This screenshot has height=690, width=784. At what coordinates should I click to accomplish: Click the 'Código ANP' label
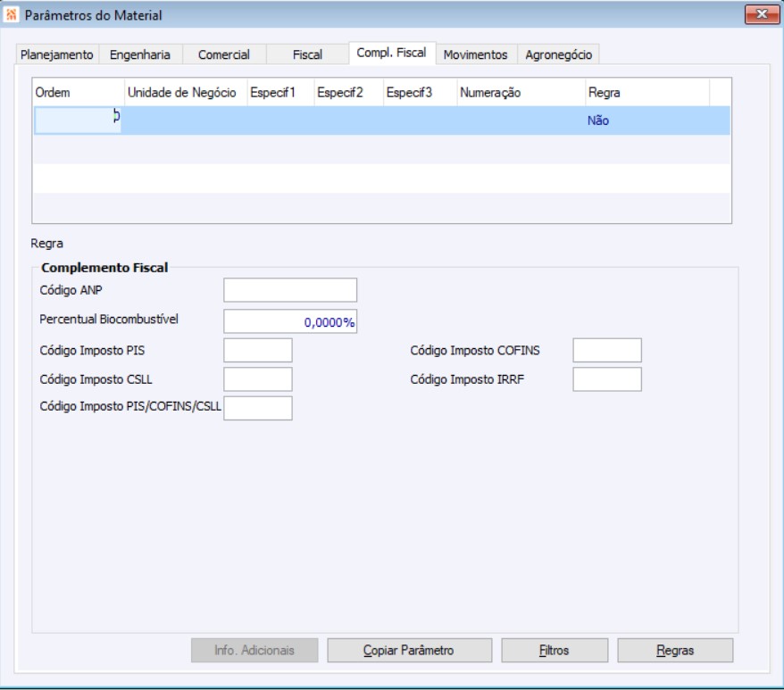click(x=71, y=290)
